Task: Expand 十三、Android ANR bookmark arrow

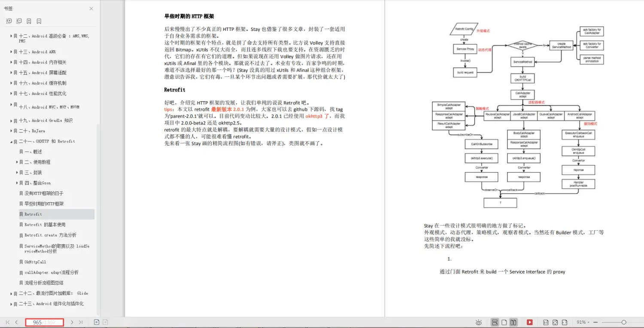Action: click(x=11, y=52)
